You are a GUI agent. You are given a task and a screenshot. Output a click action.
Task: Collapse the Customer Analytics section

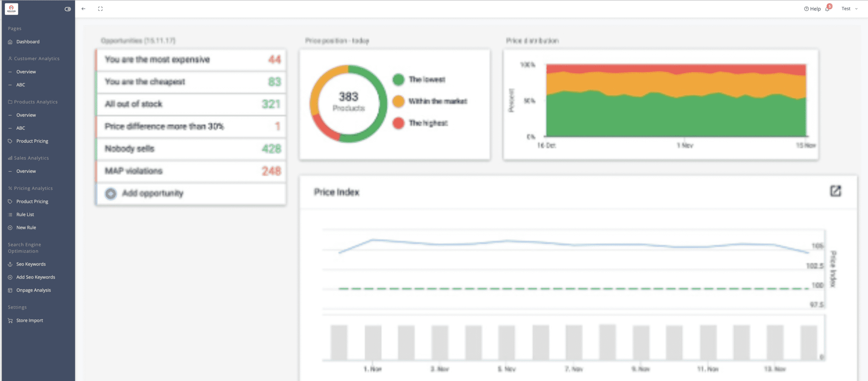pos(34,59)
